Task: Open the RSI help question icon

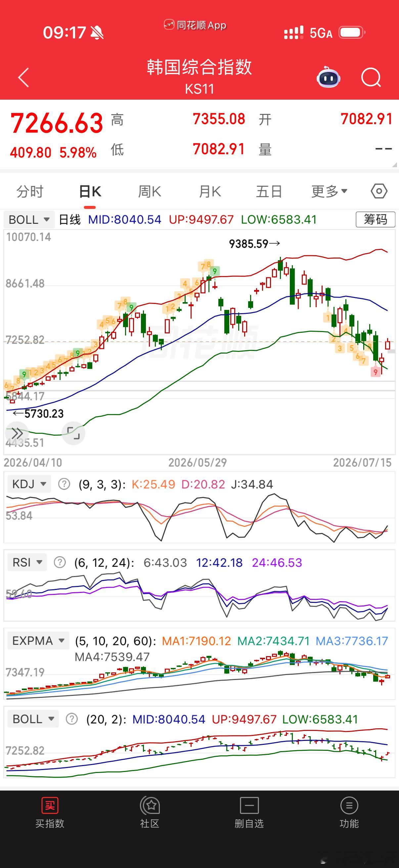Action: coord(60,562)
